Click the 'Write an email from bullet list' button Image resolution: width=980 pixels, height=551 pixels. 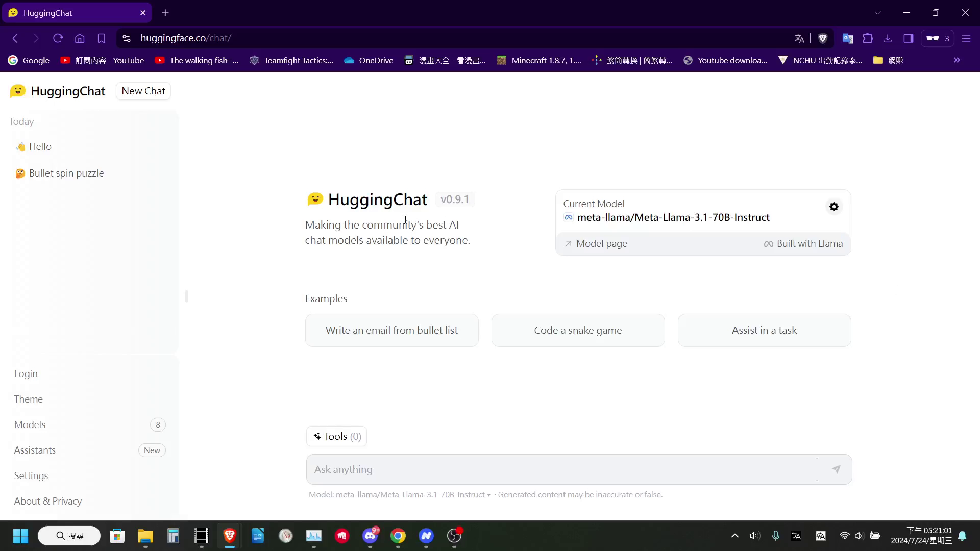point(391,330)
